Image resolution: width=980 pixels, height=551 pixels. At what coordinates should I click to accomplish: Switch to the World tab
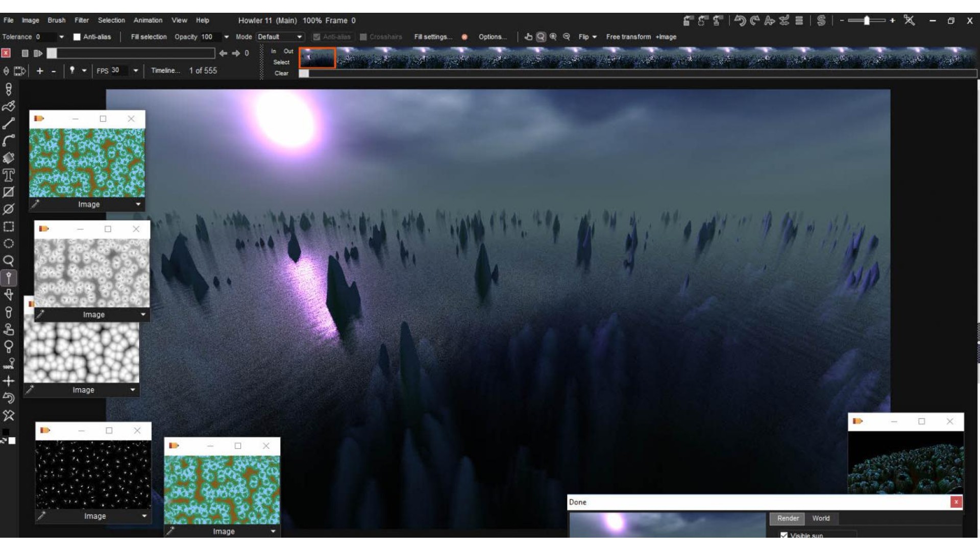tap(821, 518)
